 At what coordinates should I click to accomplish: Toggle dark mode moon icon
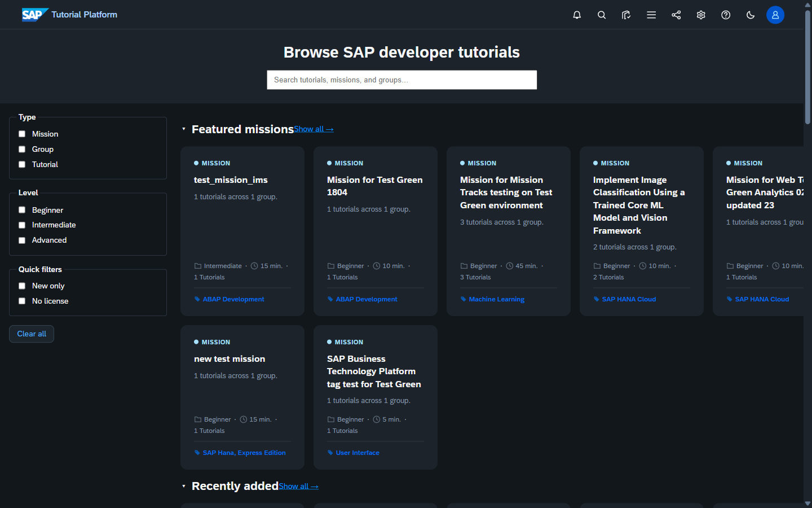[x=751, y=15]
